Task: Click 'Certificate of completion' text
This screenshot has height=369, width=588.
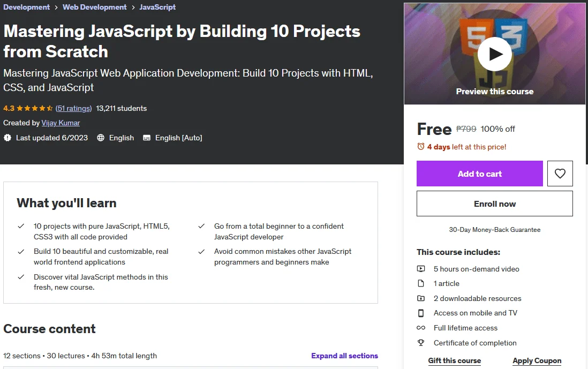Action: pos(475,343)
